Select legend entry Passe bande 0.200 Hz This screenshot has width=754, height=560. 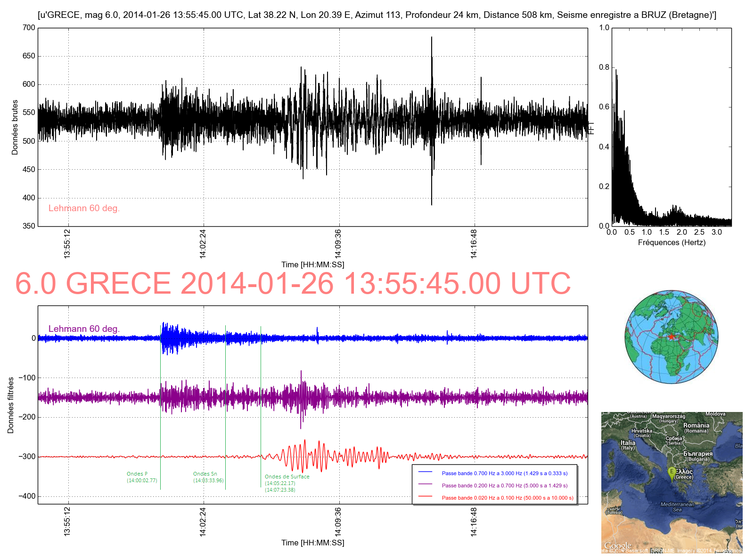click(504, 486)
